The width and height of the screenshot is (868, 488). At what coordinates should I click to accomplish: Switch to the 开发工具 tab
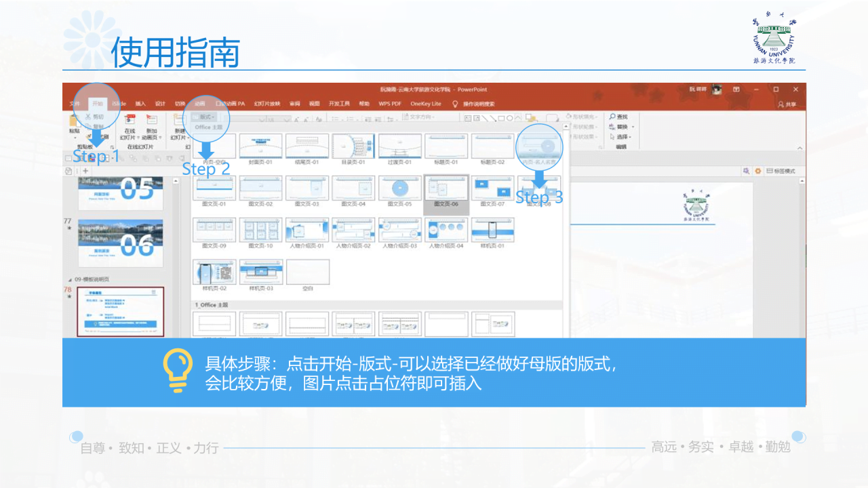click(339, 104)
